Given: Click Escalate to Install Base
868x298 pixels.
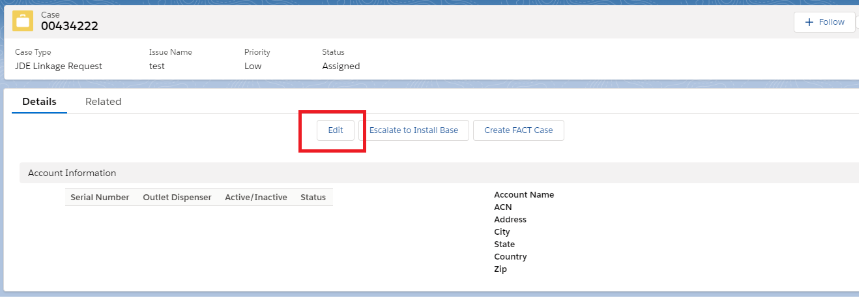Looking at the screenshot, I should tap(413, 130).
